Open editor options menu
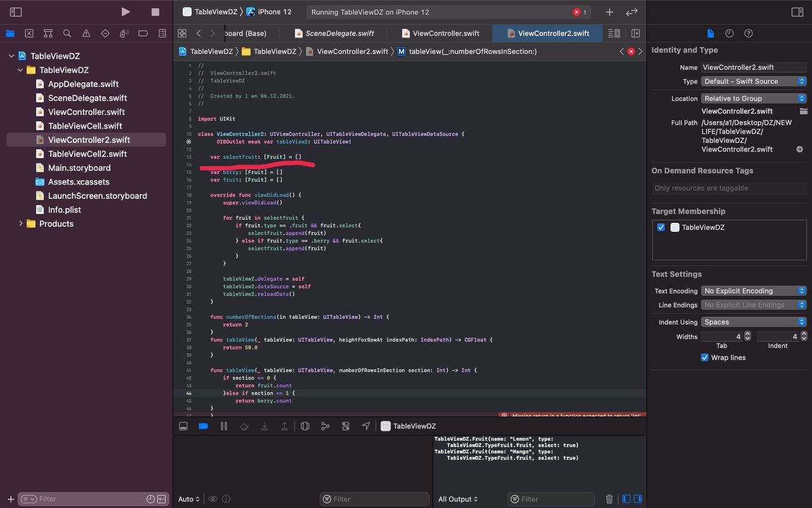The height and width of the screenshot is (508, 812). (614, 33)
